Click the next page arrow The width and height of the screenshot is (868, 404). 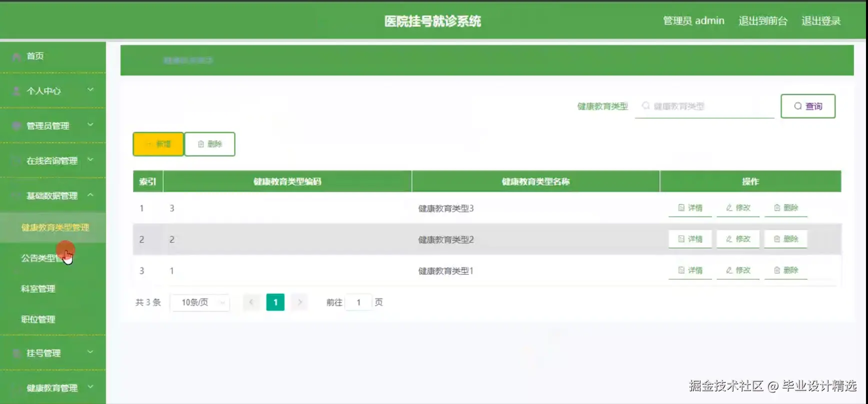[299, 302]
